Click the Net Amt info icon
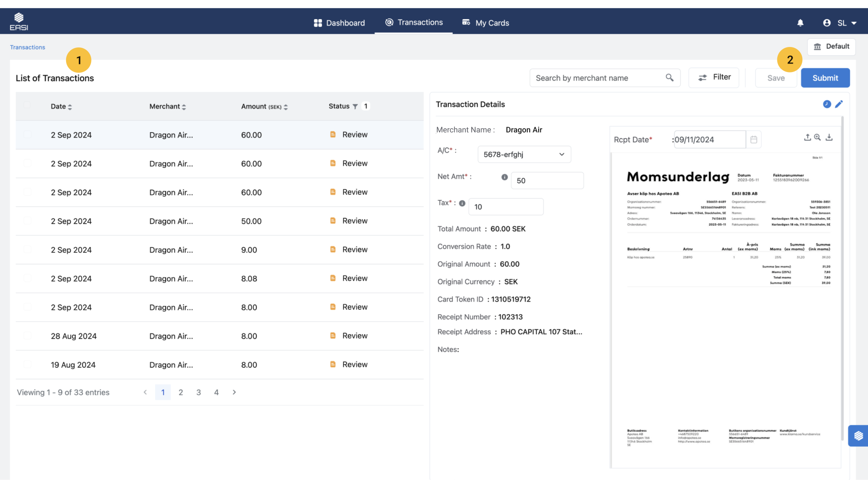 coord(504,177)
